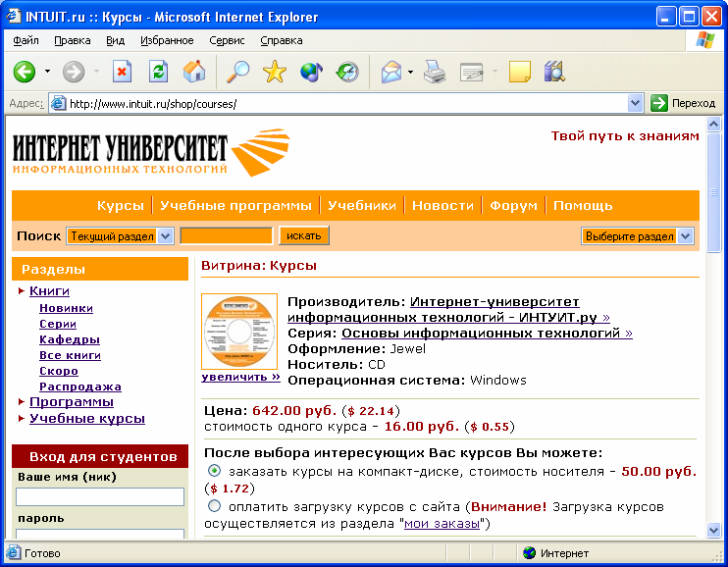
Task: Open the Вид menu
Action: (115, 41)
